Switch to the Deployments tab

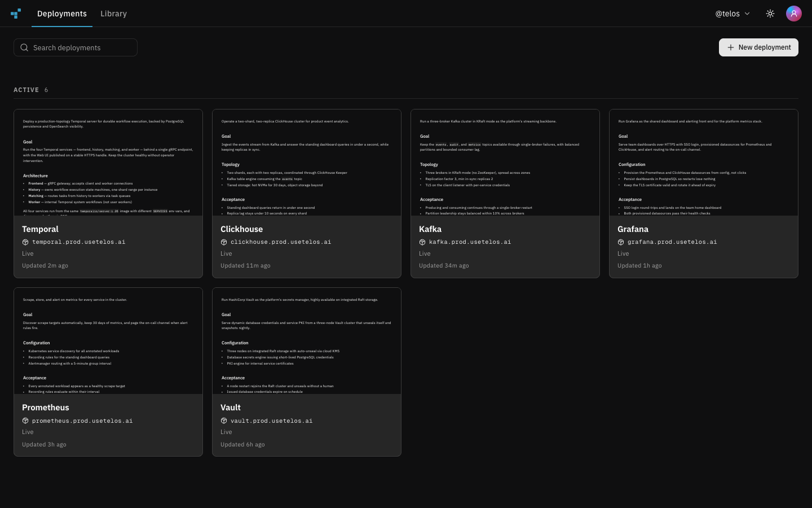(62, 14)
